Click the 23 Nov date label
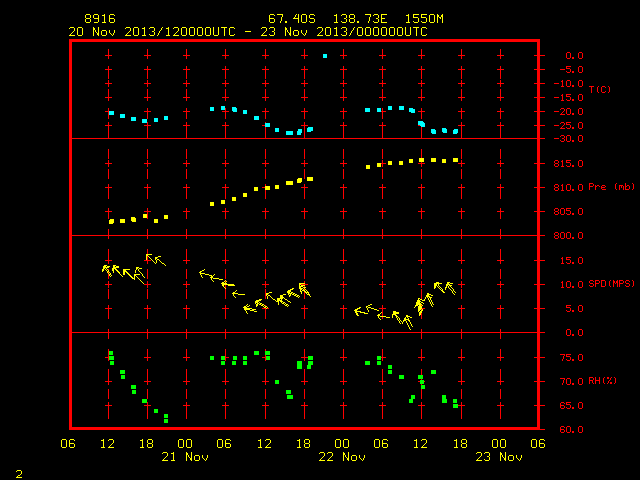Image resolution: width=640 pixels, height=480 pixels. pos(499,457)
